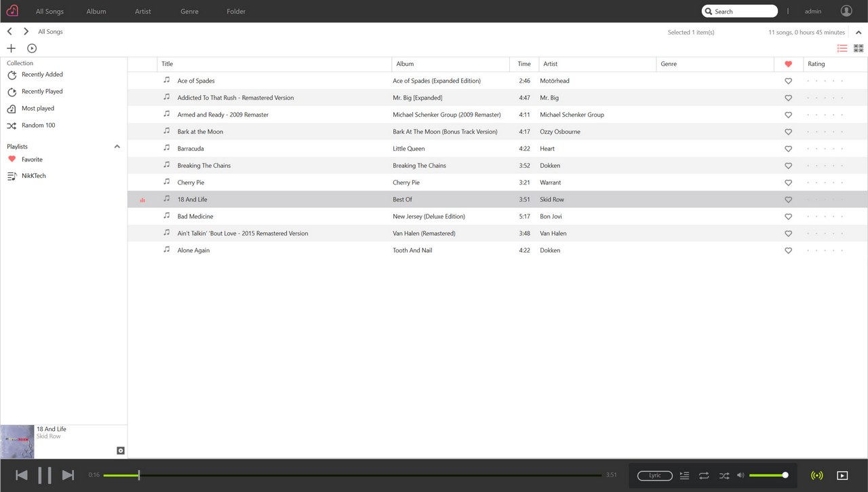Sort songs by Artist column
This screenshot has height=492, width=868.
click(597, 64)
